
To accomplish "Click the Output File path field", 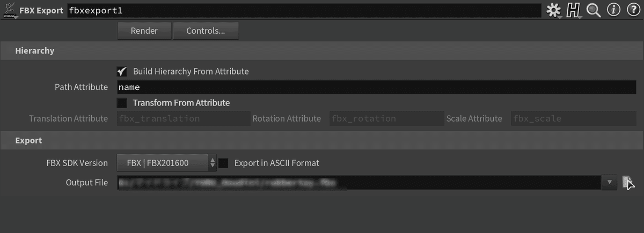I will click(360, 183).
